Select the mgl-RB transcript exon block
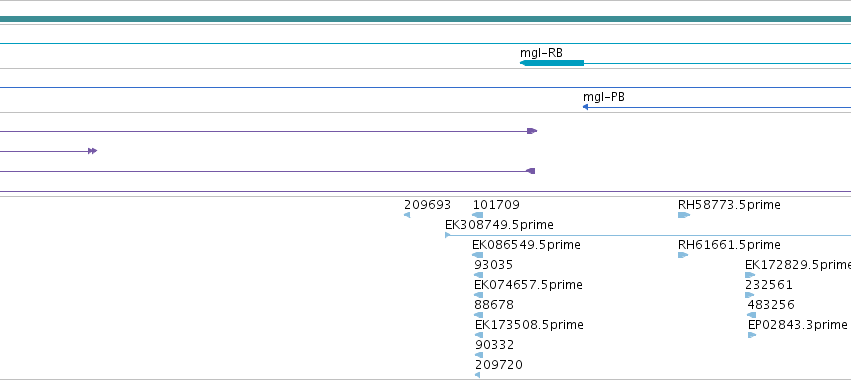The image size is (851, 380). [x=552, y=63]
